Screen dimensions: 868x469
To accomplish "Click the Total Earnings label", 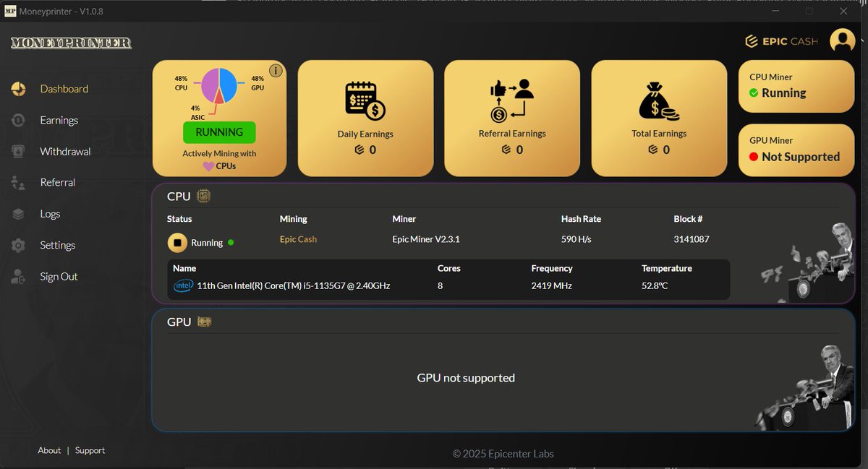I will tap(659, 134).
